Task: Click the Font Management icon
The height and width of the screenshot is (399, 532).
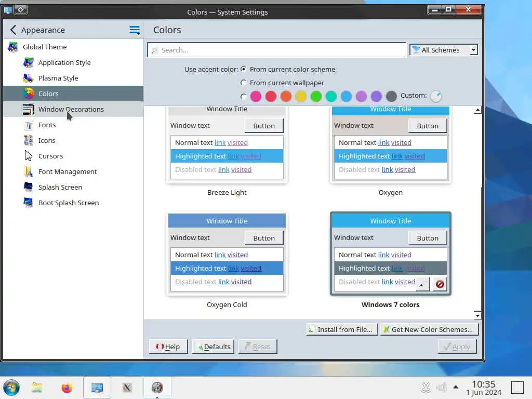Action: [29, 171]
